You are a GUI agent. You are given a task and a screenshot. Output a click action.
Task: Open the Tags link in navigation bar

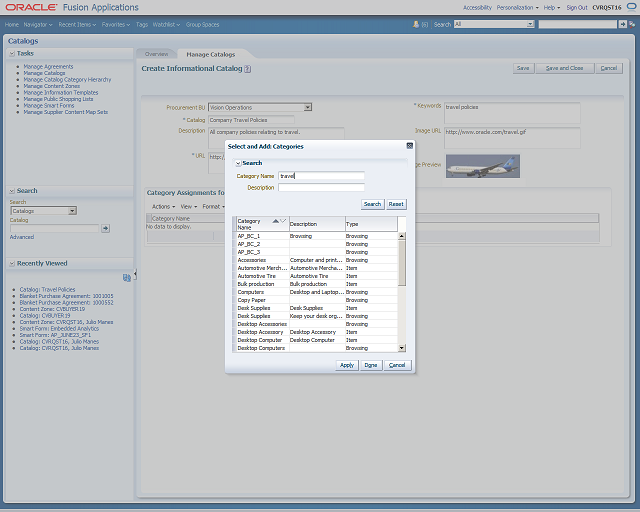[142, 24]
